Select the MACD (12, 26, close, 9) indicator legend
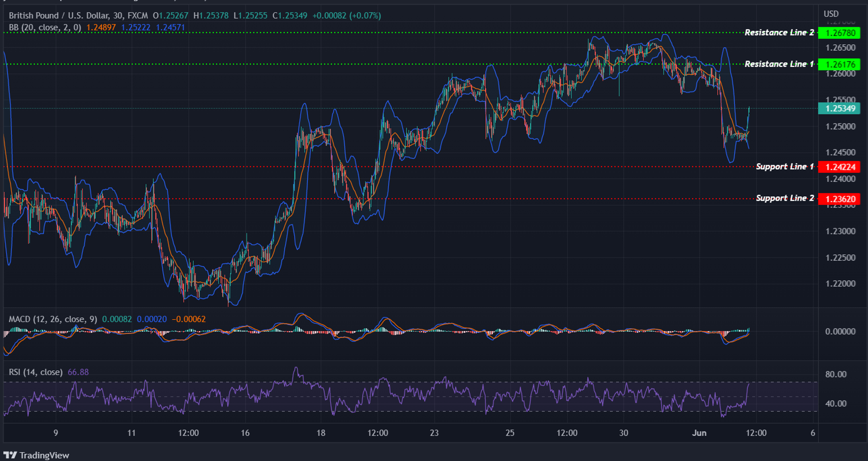868x461 pixels. point(53,319)
